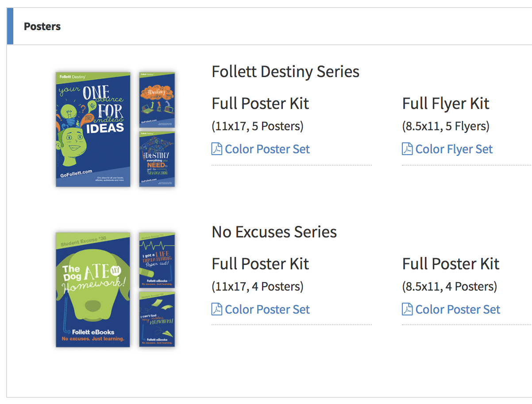Click the 'Full Poster Kit' heading in Destiny series
Screen dimensions: 532x404
[260, 103]
